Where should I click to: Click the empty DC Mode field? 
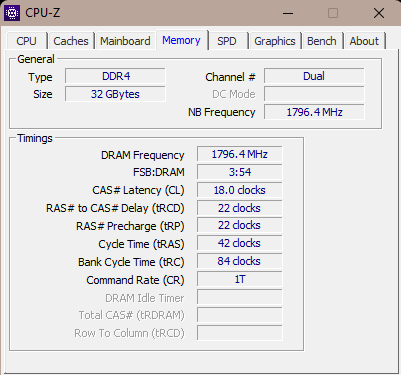(x=314, y=94)
